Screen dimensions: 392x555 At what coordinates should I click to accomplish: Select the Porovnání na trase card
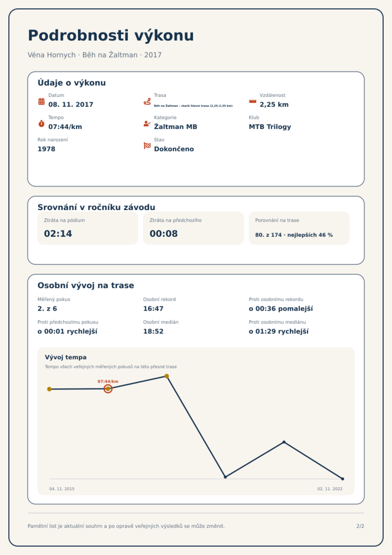click(x=299, y=228)
